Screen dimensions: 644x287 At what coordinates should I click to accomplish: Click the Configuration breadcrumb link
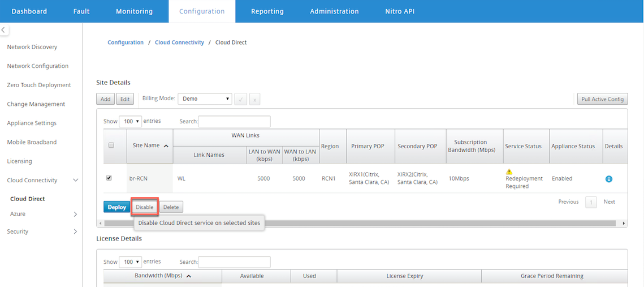pyautogui.click(x=126, y=42)
